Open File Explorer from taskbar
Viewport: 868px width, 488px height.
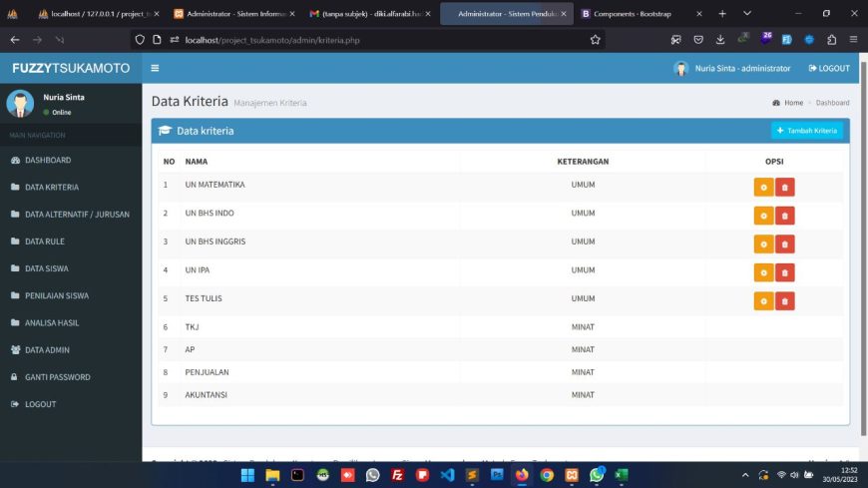[272, 475]
